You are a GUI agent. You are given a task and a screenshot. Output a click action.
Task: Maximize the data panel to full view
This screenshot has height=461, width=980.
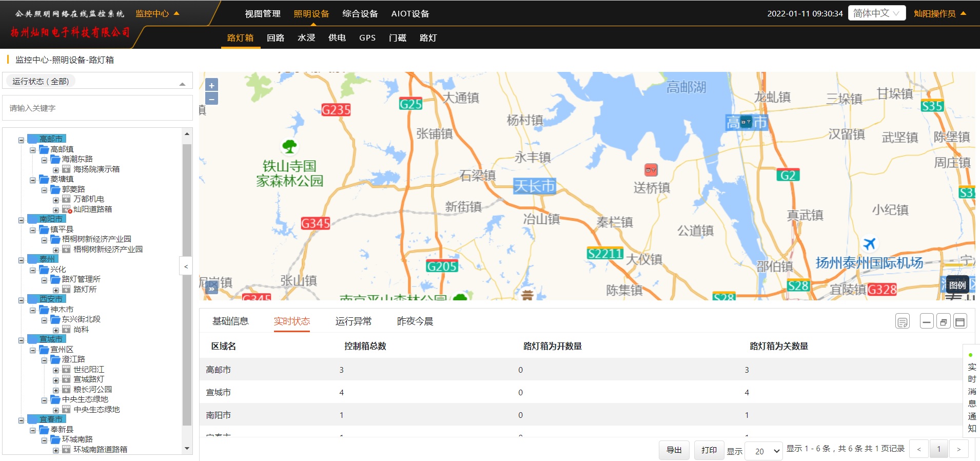960,322
